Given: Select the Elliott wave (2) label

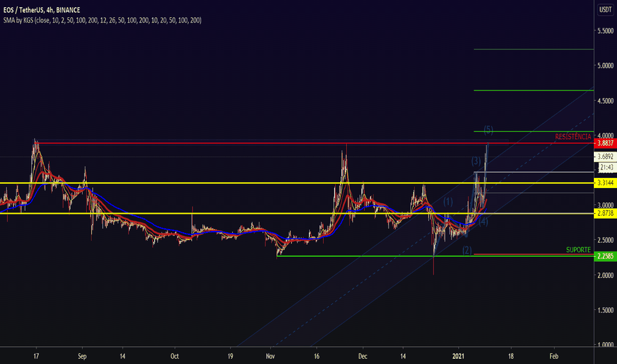Looking at the screenshot, I should pos(467,250).
